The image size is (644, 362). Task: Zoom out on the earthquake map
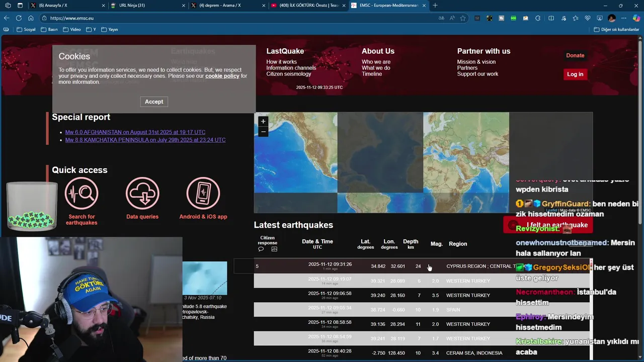(x=263, y=132)
